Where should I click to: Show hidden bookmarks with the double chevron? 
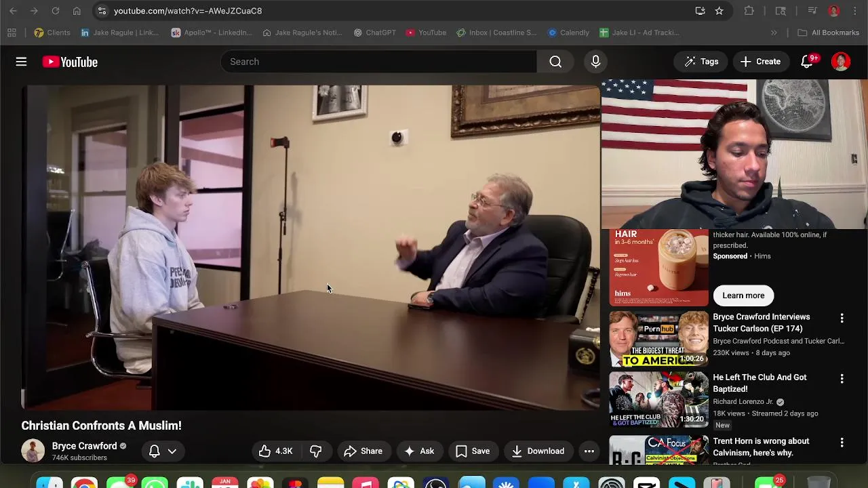(774, 33)
